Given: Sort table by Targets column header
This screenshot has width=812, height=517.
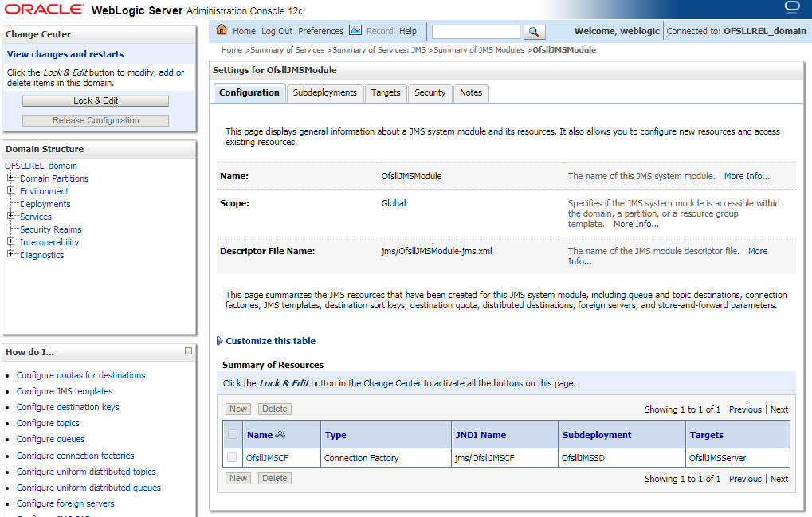Looking at the screenshot, I should pyautogui.click(x=706, y=435).
